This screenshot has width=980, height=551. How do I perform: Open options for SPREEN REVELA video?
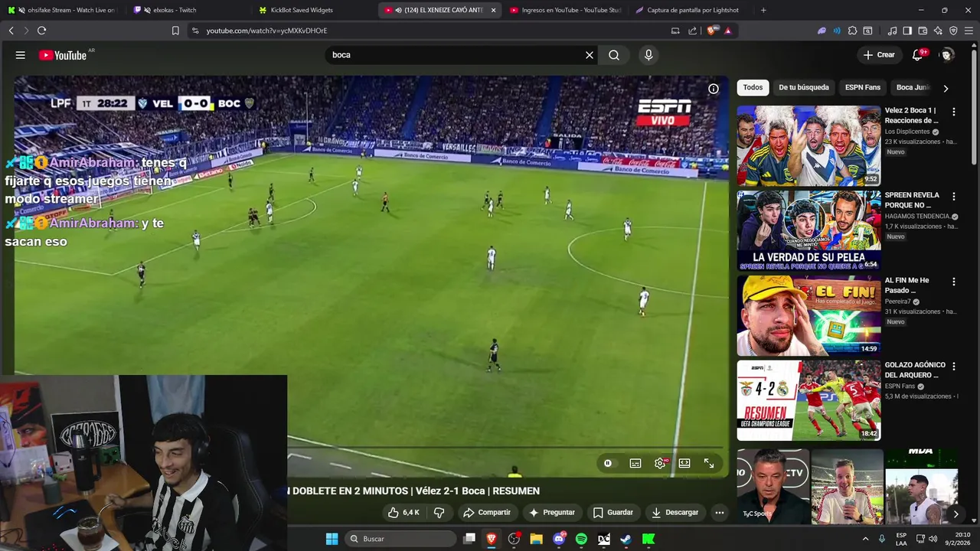pyautogui.click(x=954, y=197)
